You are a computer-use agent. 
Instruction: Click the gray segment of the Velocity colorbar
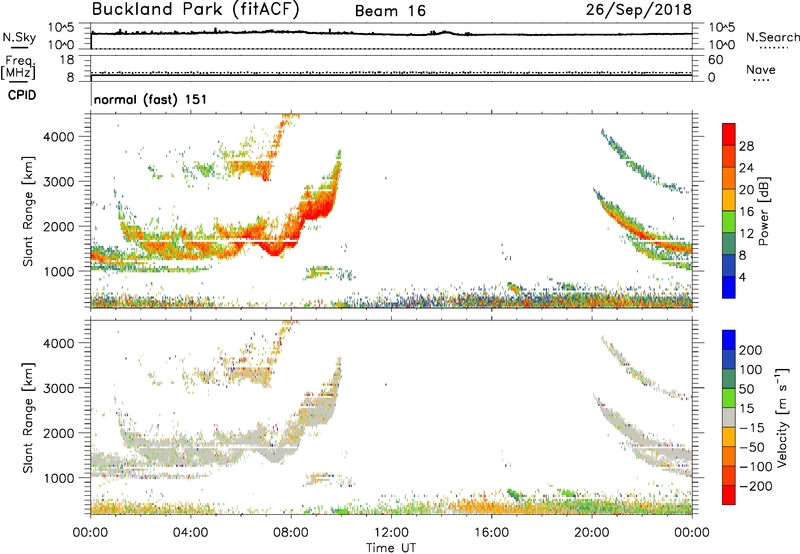point(729,418)
